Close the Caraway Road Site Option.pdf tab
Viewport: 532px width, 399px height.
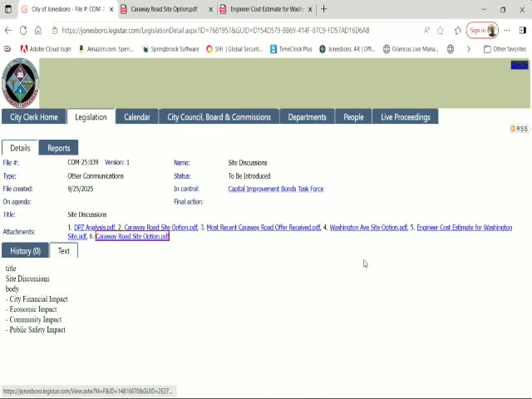click(x=210, y=9)
